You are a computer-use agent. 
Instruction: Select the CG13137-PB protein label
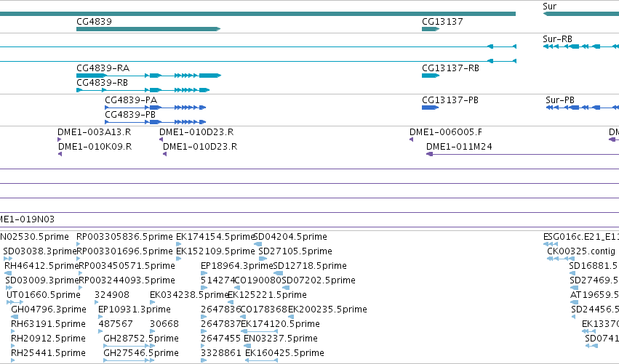click(450, 100)
